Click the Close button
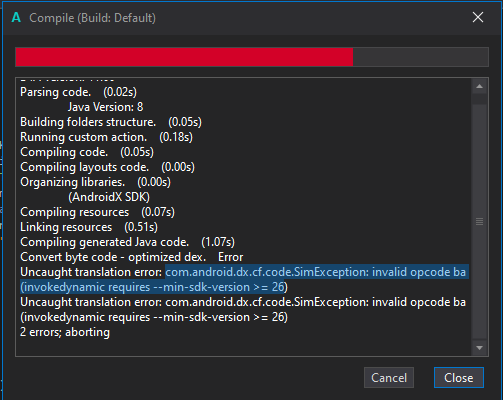The width and height of the screenshot is (503, 400). click(458, 378)
